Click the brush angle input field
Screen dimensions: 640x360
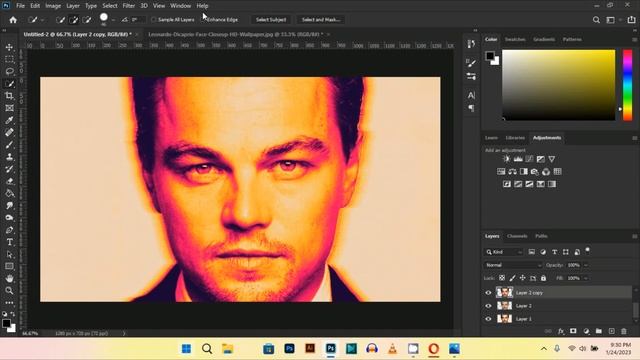(138, 20)
